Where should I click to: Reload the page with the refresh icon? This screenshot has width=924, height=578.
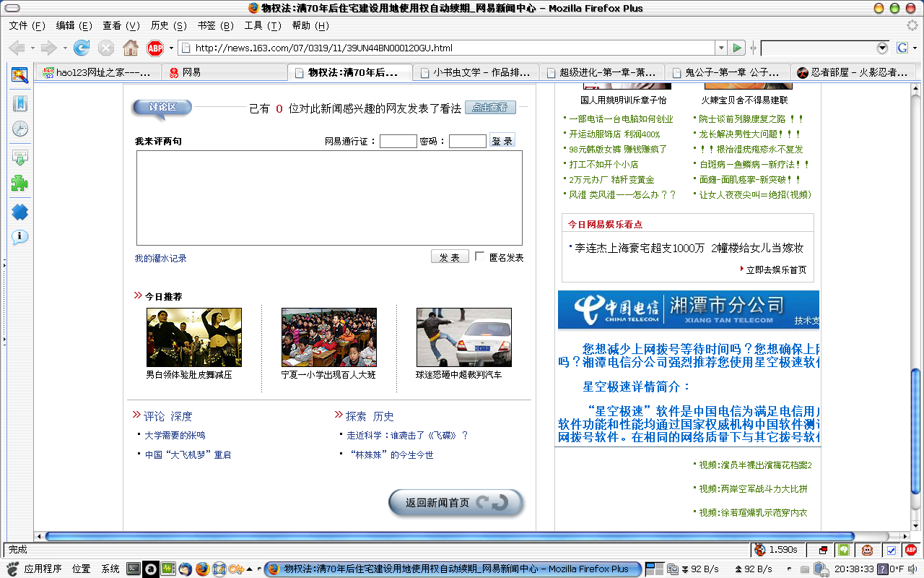(x=82, y=48)
